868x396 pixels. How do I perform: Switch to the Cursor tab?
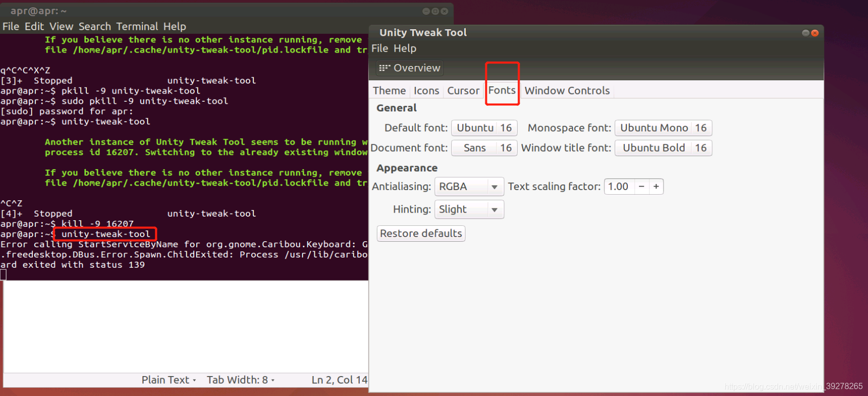[463, 90]
